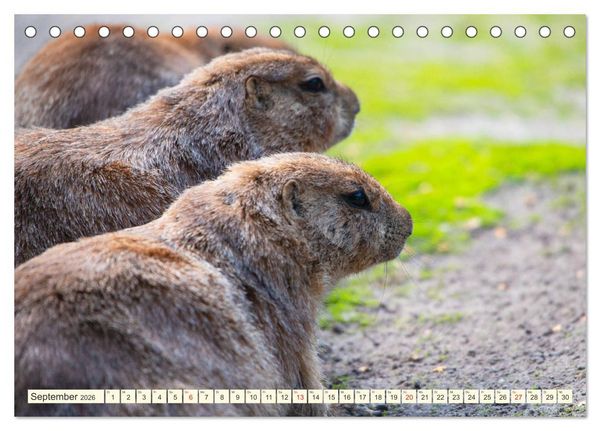Screen dimensions: 600x431
Task: Pick day 9 in the date row
Action: (x=238, y=397)
